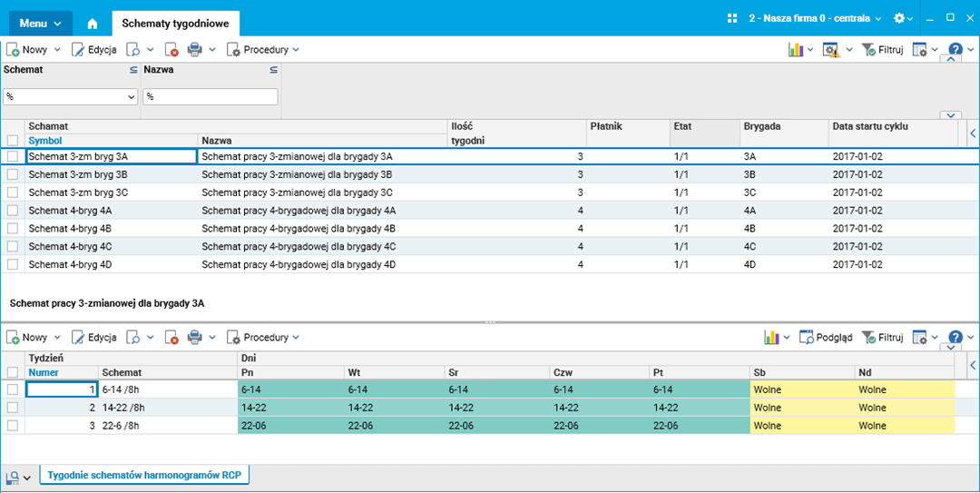Click the help question mark in top toolbar
980x493 pixels.
coord(955,50)
